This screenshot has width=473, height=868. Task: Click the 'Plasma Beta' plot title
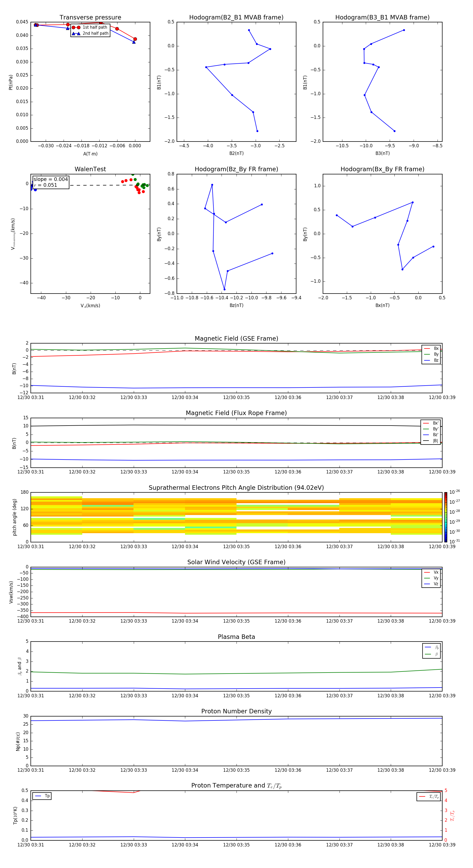click(236, 637)
